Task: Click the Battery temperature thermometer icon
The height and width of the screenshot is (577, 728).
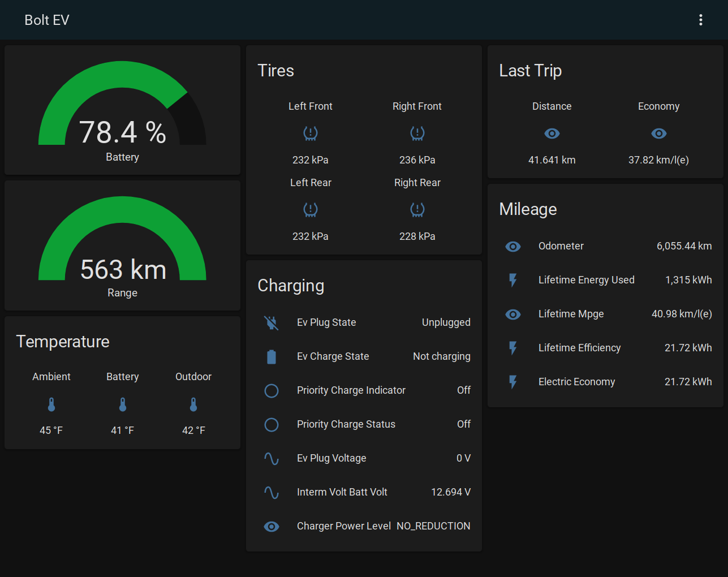Action: click(122, 404)
